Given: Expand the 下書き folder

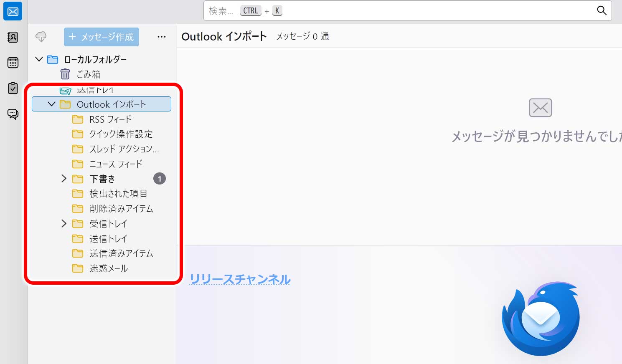Looking at the screenshot, I should pos(64,179).
